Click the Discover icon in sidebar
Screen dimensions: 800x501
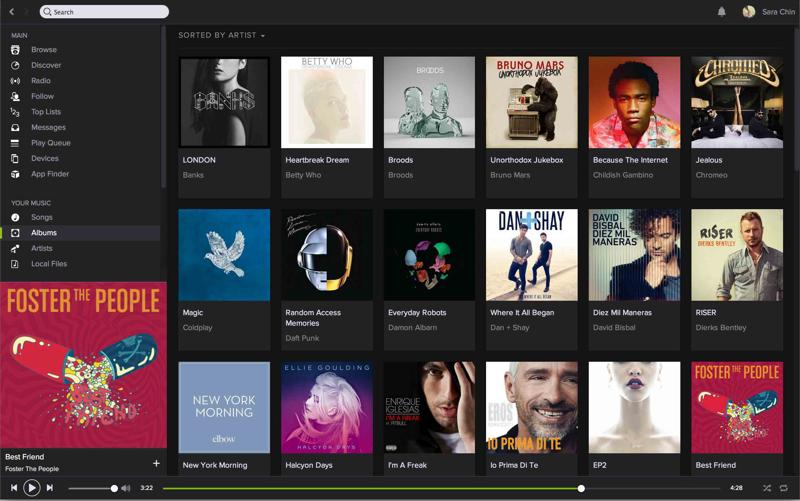(15, 65)
